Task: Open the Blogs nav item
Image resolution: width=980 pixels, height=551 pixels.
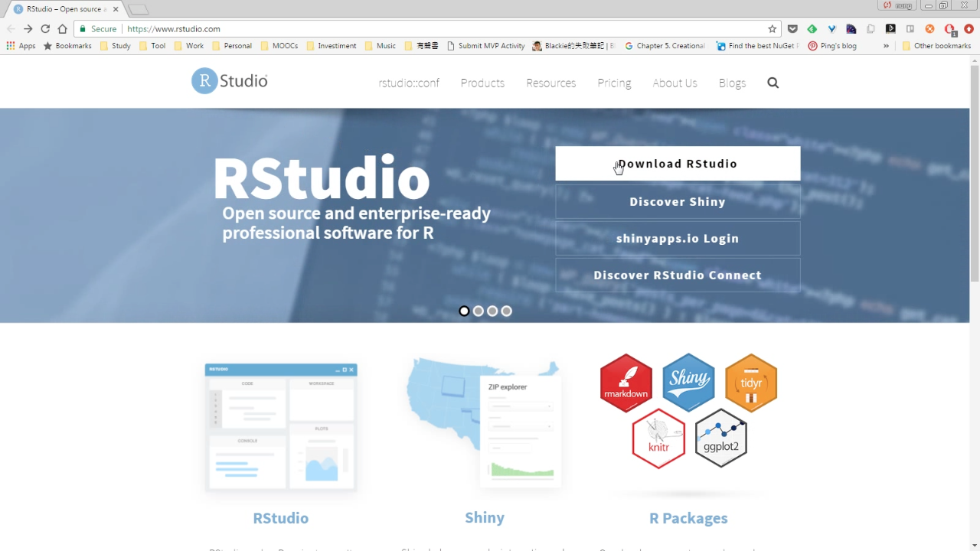Action: pos(732,83)
